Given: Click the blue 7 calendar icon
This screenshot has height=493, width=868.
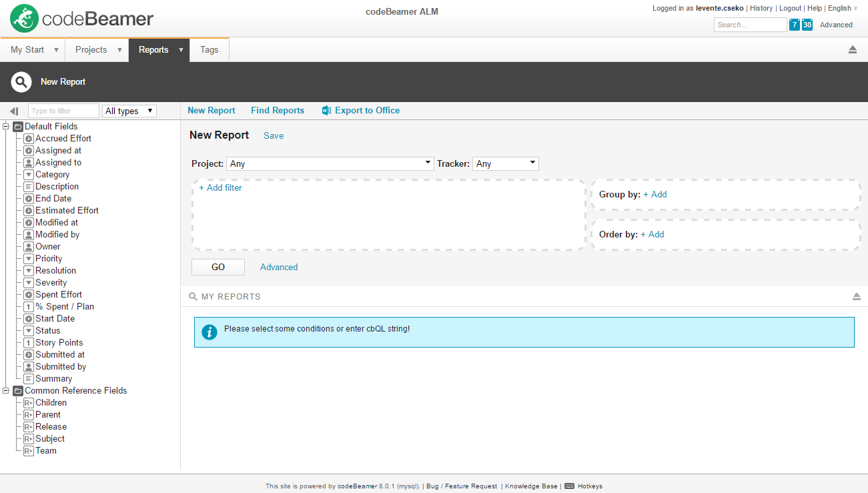Looking at the screenshot, I should (x=795, y=25).
